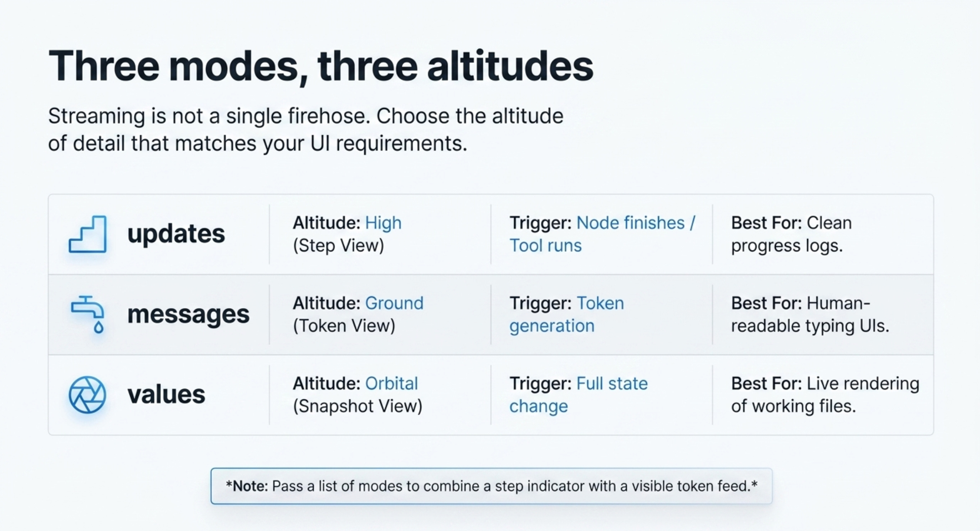Screen dimensions: 980x531
Task: Click 'Token generation' trigger text
Action: [566, 314]
